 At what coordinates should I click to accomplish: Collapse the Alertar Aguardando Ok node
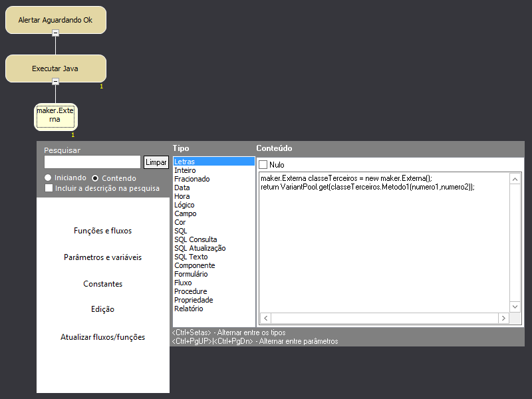(x=56, y=33)
